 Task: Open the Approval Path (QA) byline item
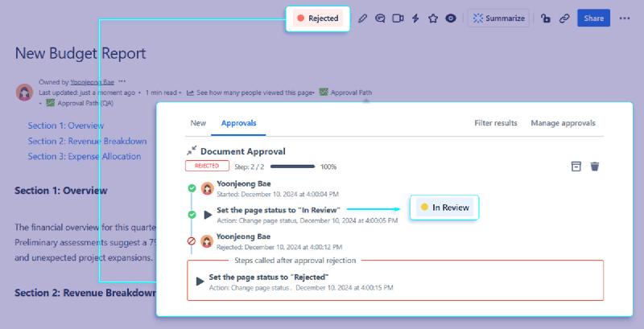click(80, 103)
